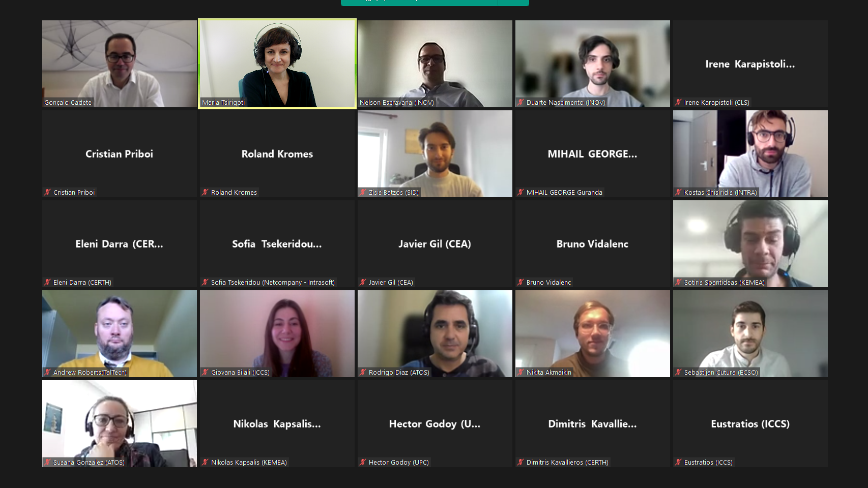Click muted mic icon beside Eustratios (ICCS)
Image resolution: width=868 pixels, height=488 pixels.
point(678,463)
